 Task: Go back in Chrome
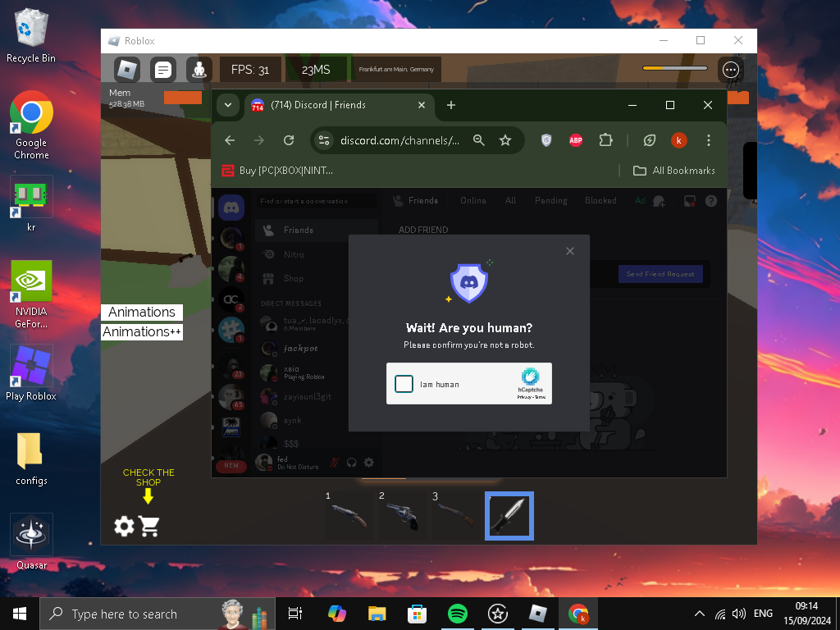coord(230,140)
